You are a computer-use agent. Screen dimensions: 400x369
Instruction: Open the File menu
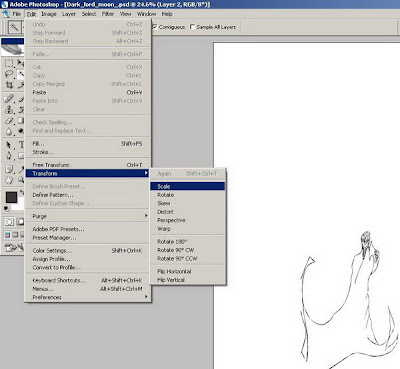[17, 14]
